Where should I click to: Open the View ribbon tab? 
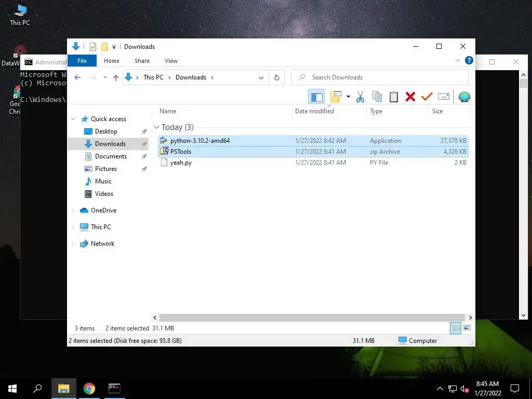coord(171,61)
